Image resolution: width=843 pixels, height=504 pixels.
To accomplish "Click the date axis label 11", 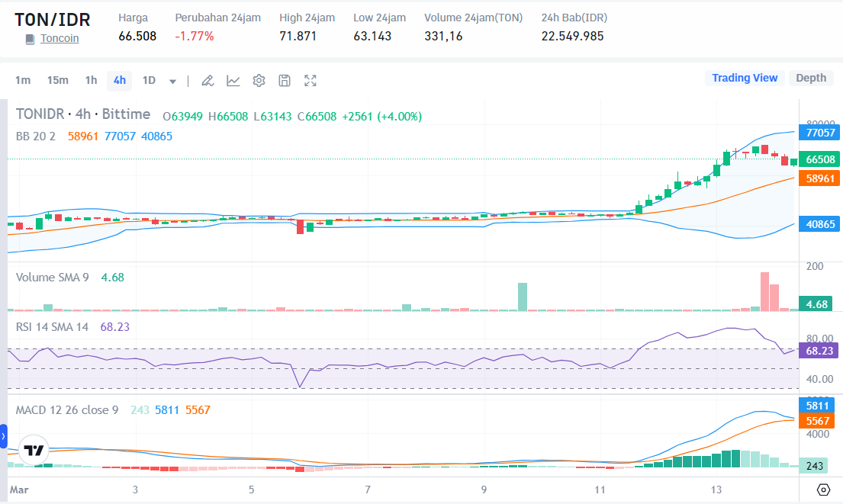I will [x=600, y=490].
